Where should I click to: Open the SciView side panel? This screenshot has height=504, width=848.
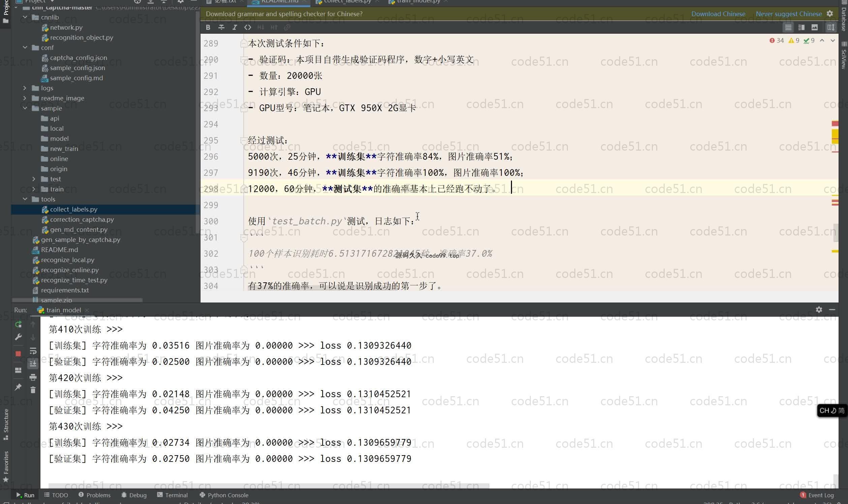(844, 56)
